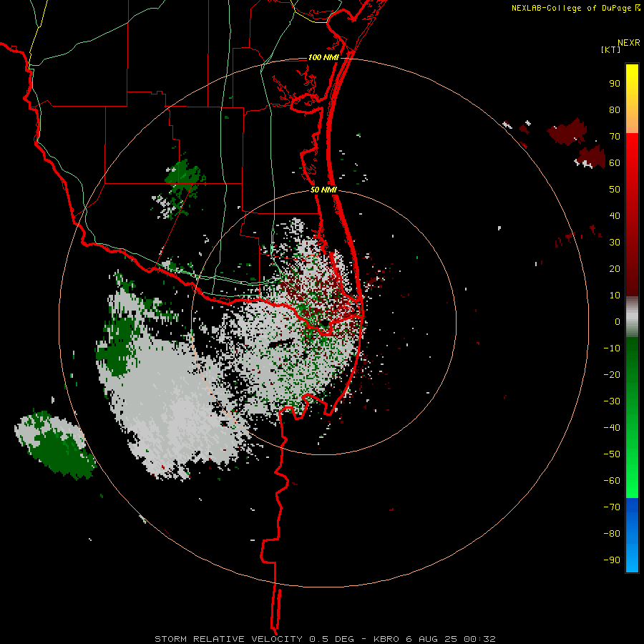Click the KT units label above color scale
Screen dimensions: 644x644
tap(611, 49)
